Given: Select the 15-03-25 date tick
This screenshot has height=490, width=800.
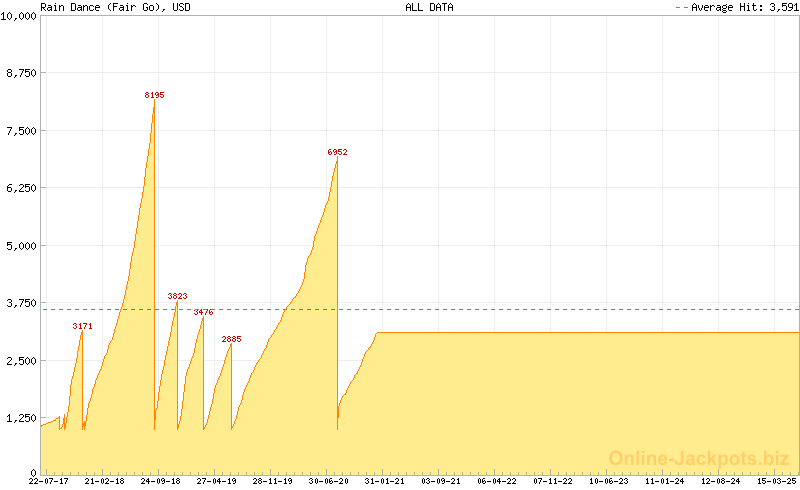Looking at the screenshot, I should 777,481.
